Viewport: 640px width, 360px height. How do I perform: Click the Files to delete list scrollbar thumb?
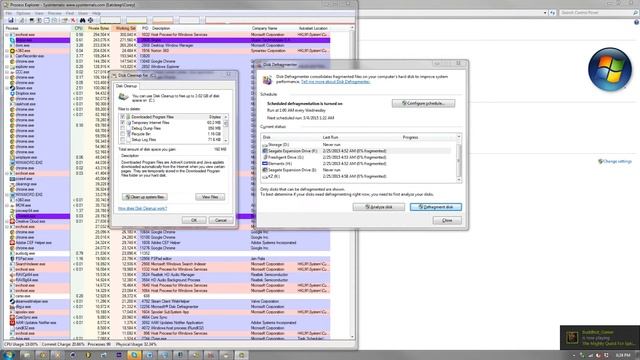[x=226, y=123]
